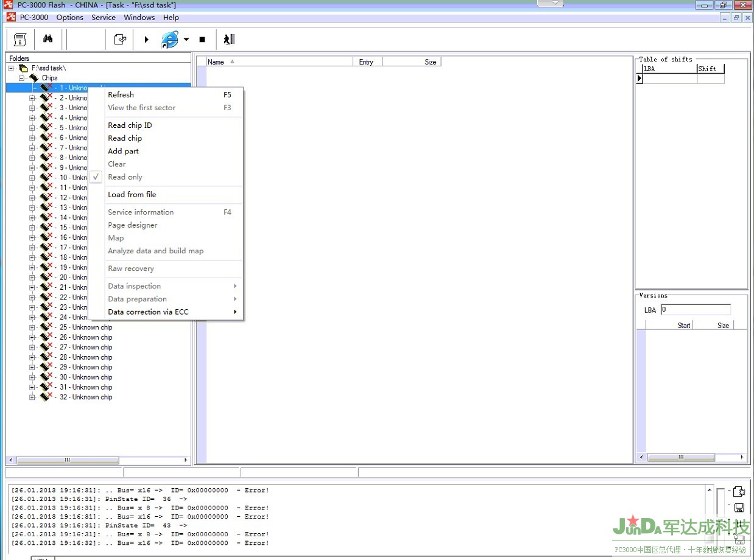Choose Read chip ID from context menu
This screenshot has width=754, height=560.
click(130, 125)
